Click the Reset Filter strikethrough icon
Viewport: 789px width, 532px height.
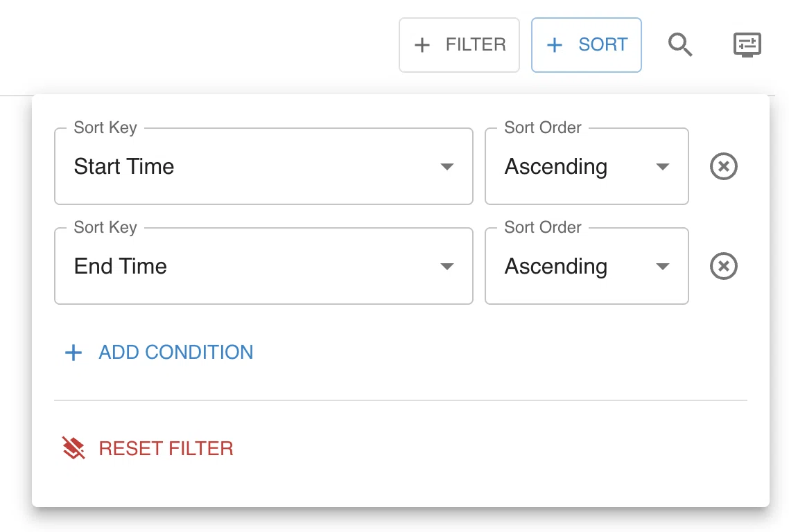coord(73,448)
